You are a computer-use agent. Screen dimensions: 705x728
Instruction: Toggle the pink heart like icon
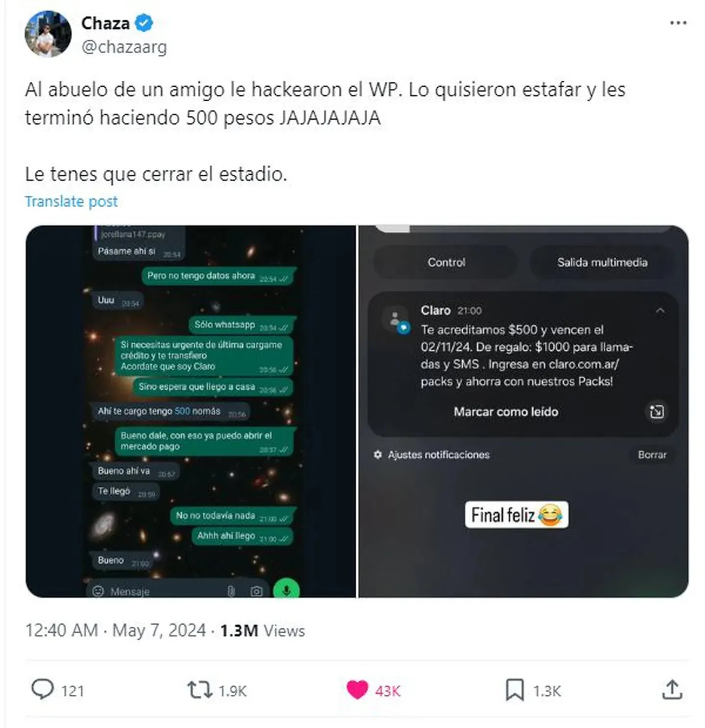pos(357,690)
